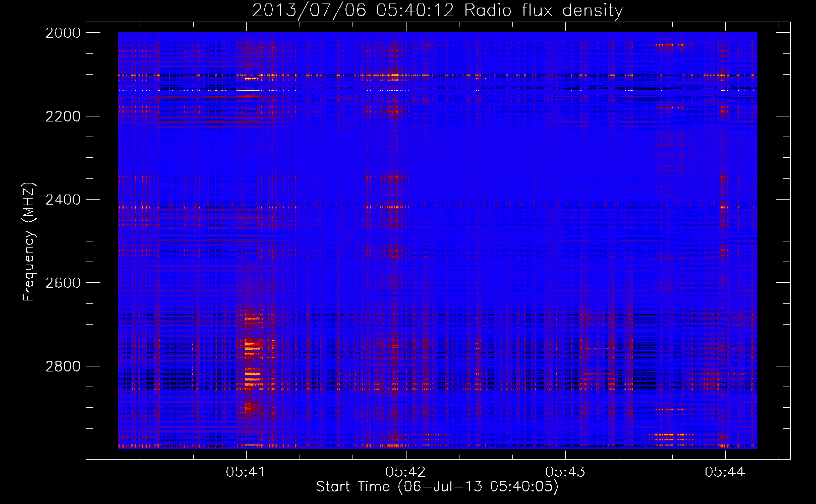816x504 pixels.
Task: Click the 2200 frequency tick label
Action: click(63, 116)
